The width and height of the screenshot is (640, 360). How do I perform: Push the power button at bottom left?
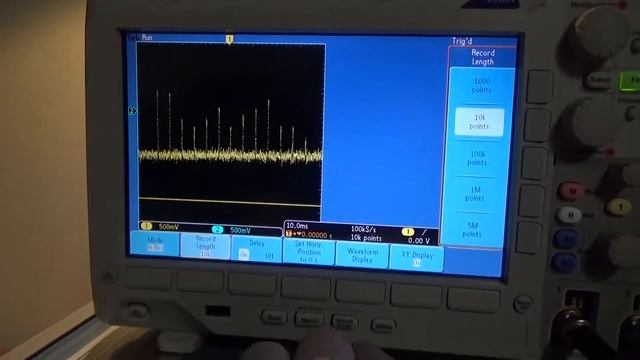tap(138, 311)
